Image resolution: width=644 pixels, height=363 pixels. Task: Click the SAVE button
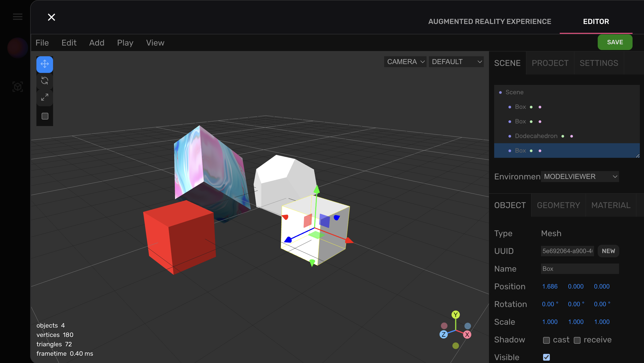click(x=615, y=42)
